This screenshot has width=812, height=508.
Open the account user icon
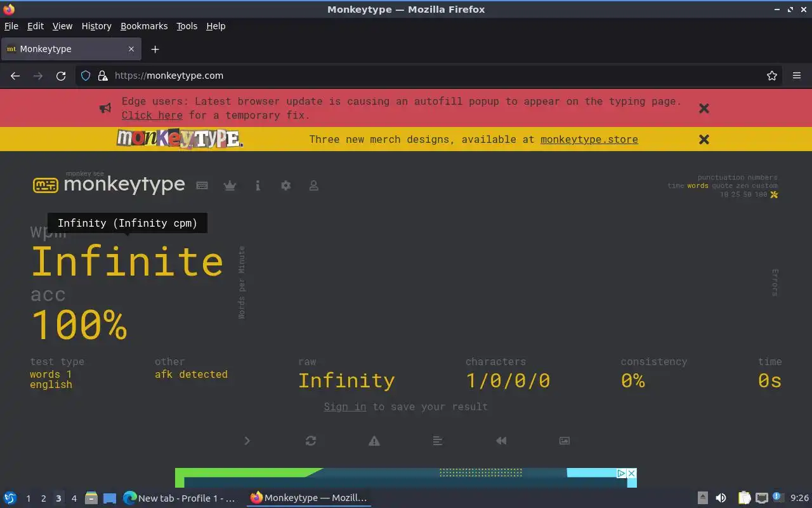click(x=313, y=185)
